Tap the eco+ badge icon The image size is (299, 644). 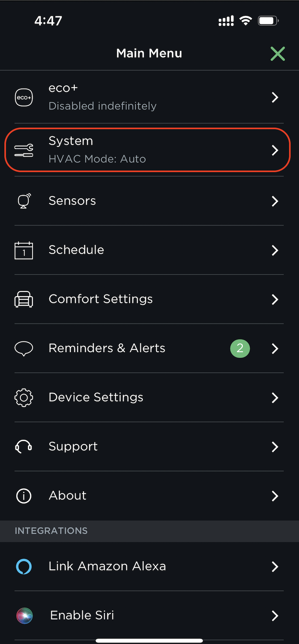(24, 97)
